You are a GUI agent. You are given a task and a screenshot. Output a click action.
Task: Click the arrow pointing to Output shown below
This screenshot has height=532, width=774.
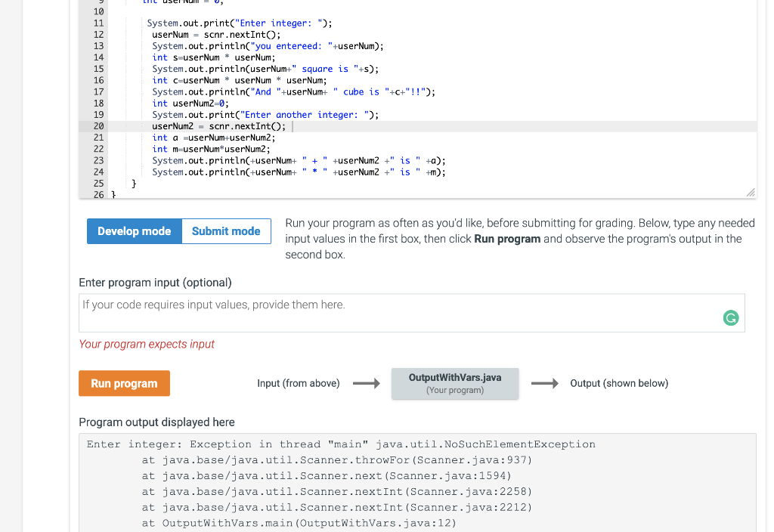543,383
